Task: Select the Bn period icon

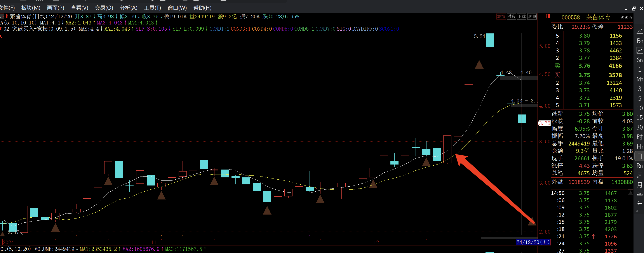Action: [640, 41]
